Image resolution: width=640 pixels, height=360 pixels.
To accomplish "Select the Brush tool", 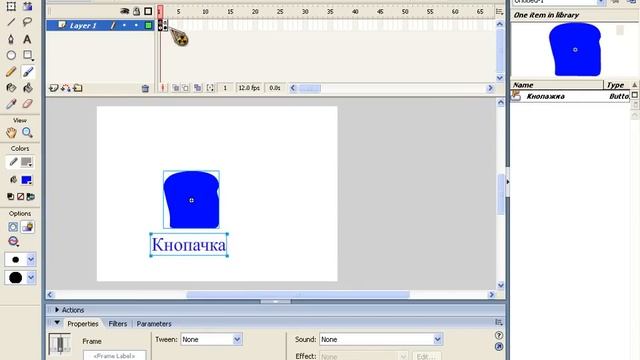I will [x=27, y=72].
